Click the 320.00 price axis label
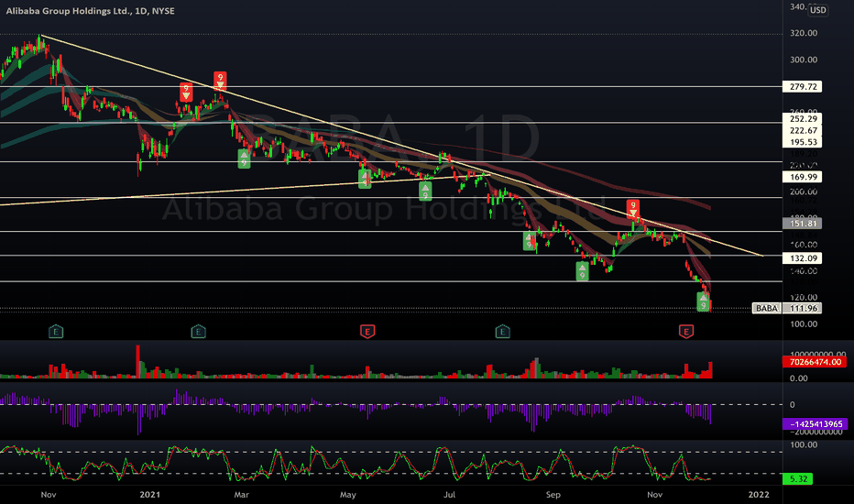The image size is (854, 504). 804,33
